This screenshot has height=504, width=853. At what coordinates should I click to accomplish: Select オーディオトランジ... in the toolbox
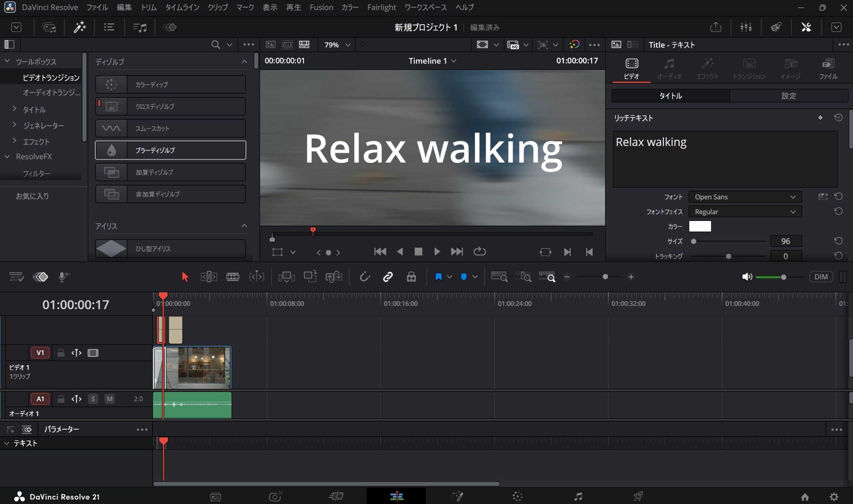point(52,92)
